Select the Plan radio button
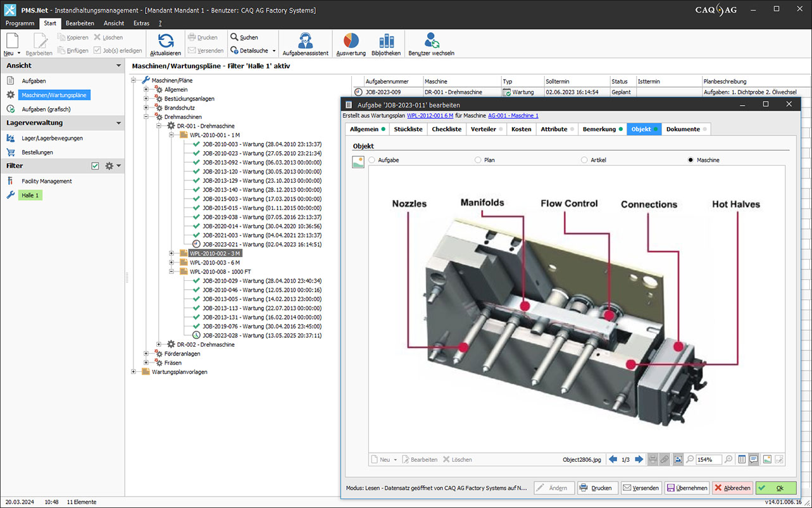Image resolution: width=812 pixels, height=508 pixels. coord(478,160)
